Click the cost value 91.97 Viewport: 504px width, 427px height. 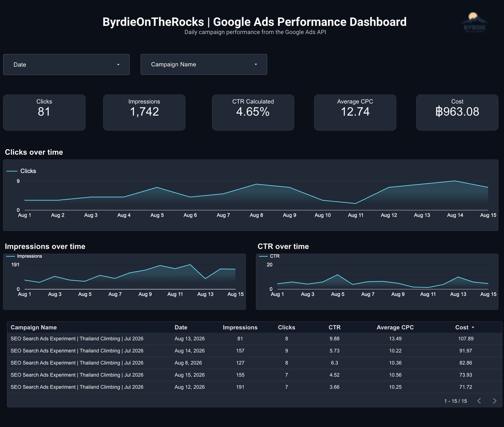point(466,351)
